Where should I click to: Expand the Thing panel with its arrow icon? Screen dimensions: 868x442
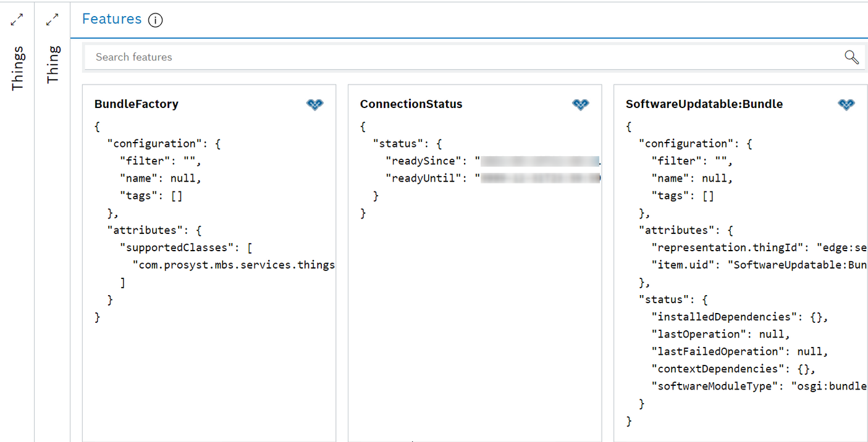52,19
